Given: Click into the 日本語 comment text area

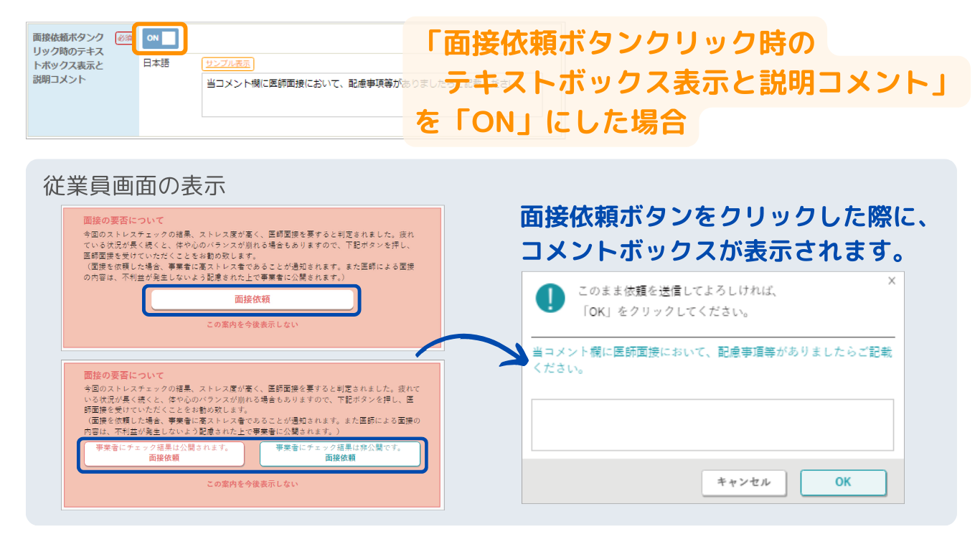Looking at the screenshot, I should pos(301,97).
